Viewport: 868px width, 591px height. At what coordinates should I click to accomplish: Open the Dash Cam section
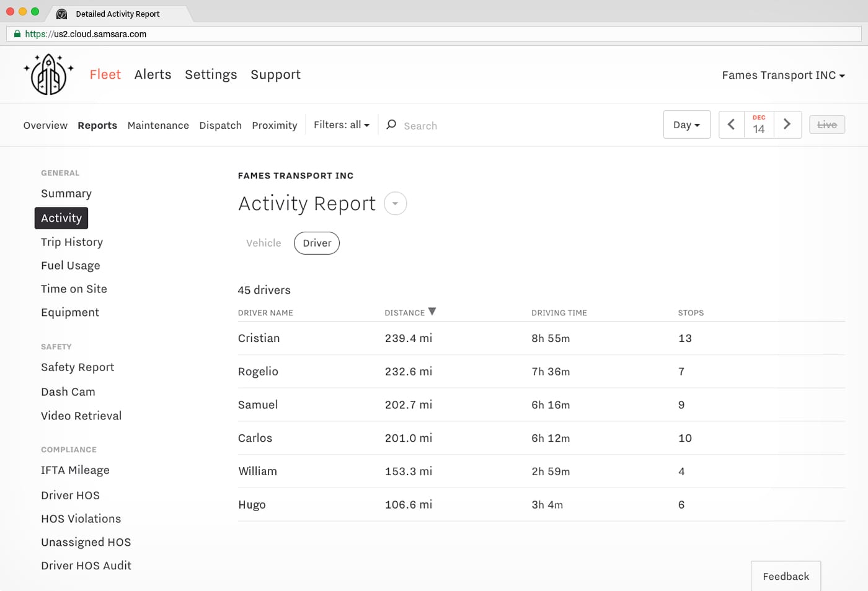(68, 392)
